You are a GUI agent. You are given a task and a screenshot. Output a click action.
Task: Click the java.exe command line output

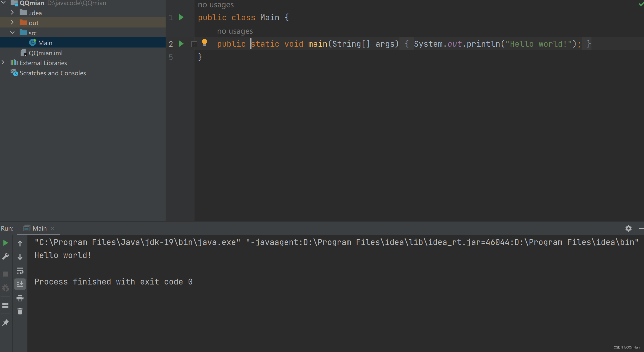tap(337, 242)
